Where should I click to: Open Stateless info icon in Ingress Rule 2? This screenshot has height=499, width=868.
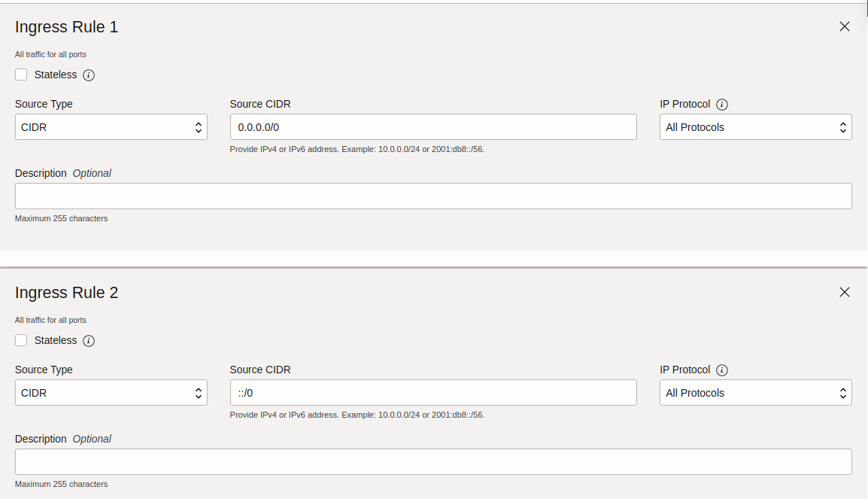point(89,341)
